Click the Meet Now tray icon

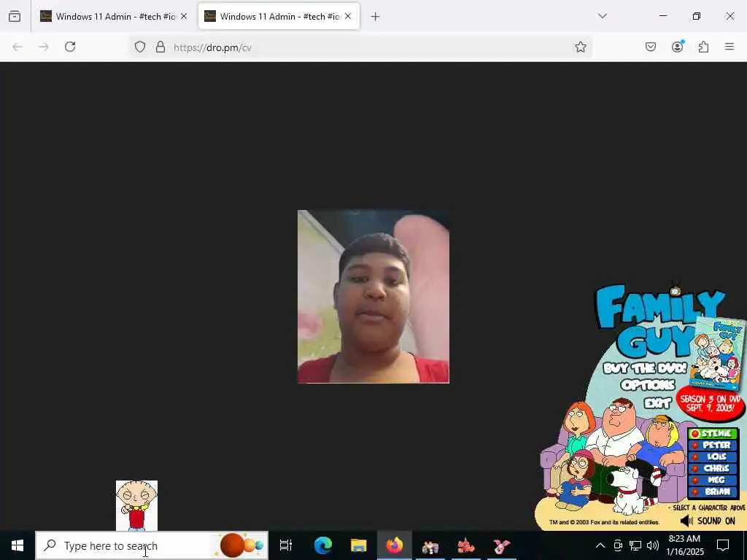618,545
